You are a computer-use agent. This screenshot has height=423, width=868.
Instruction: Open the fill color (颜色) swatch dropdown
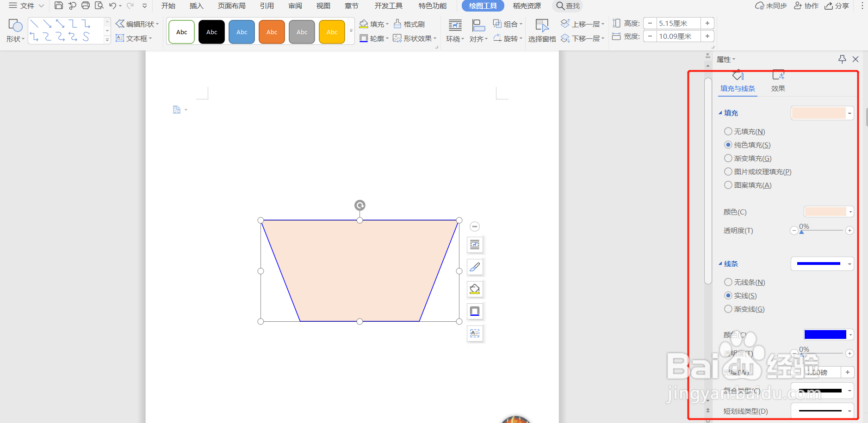pos(829,212)
